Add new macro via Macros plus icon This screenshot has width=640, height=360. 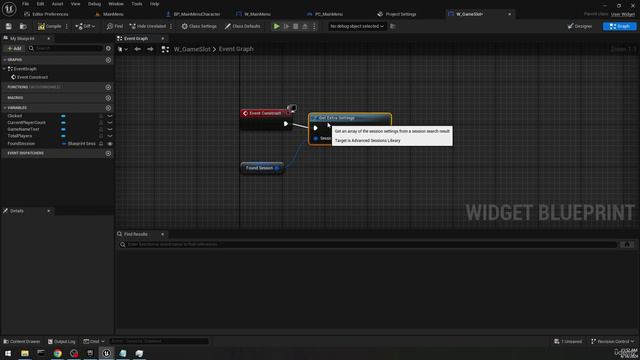(x=108, y=98)
